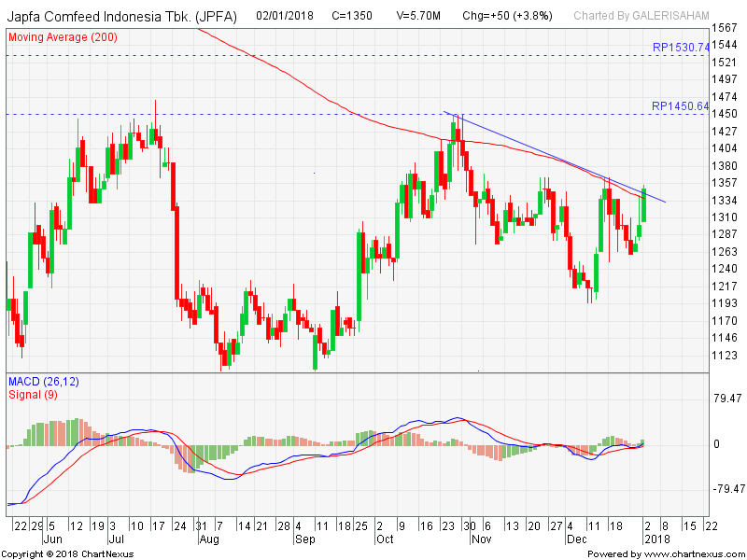
Task: Select the Aug month marker on time axis
Action: point(208,539)
